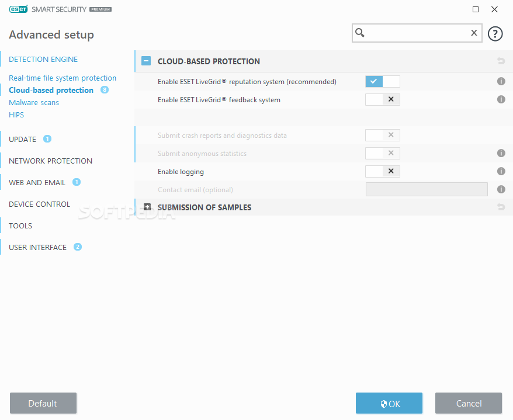Show info for LiveGrid feedback system

501,99
